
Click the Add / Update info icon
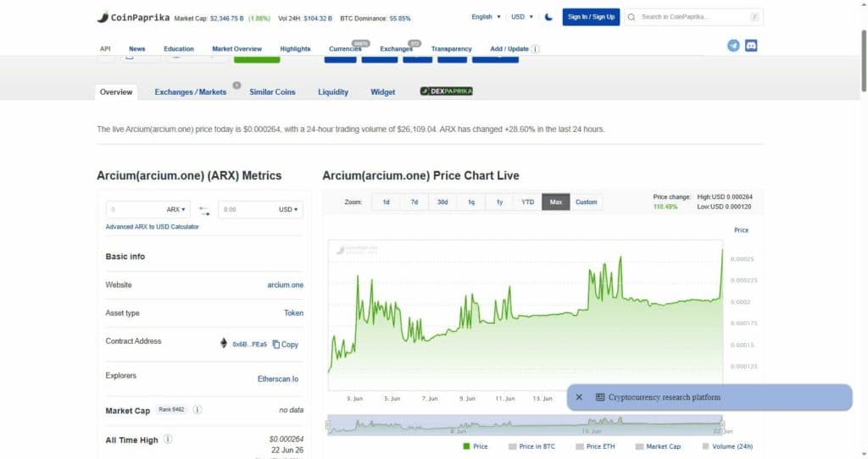coord(536,48)
